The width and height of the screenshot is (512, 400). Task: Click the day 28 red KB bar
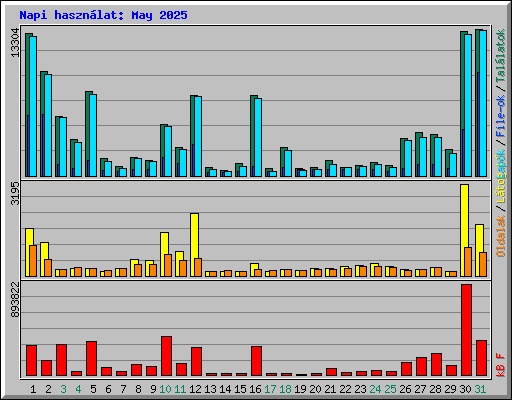[436, 365]
